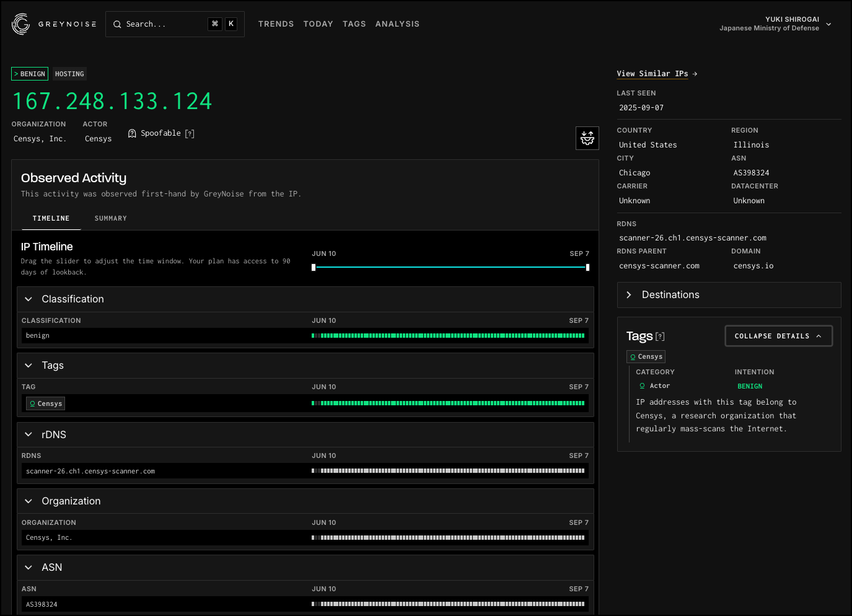Click the IP address 167.248.133.124

click(112, 101)
